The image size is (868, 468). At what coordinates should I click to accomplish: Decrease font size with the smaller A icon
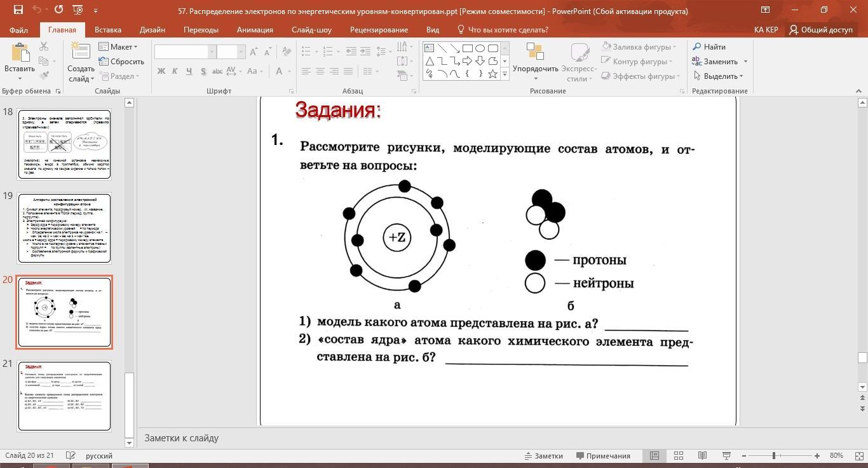pos(269,52)
